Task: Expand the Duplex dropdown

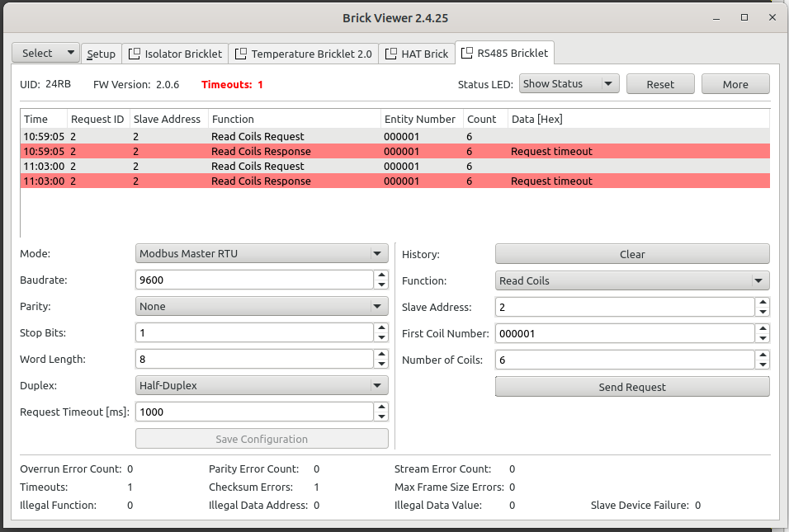Action: click(262, 386)
